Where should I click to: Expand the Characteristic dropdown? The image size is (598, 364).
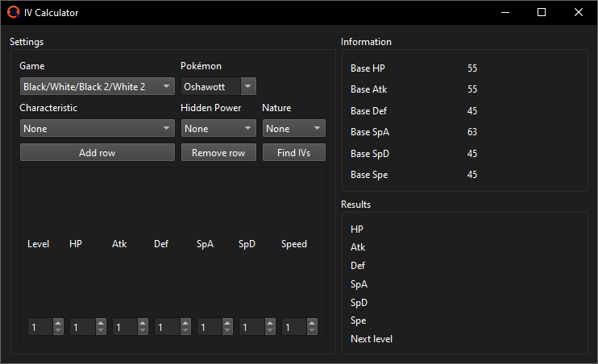pos(98,129)
